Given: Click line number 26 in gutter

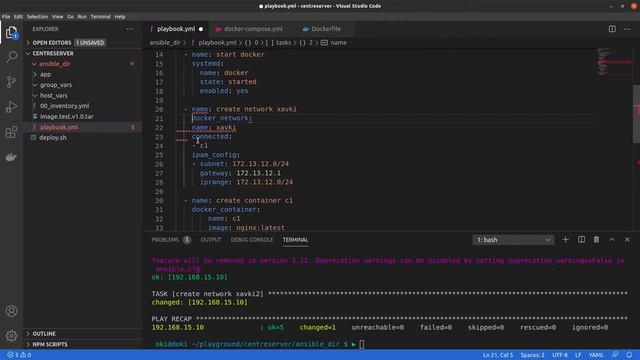Looking at the screenshot, I should 159,164.
